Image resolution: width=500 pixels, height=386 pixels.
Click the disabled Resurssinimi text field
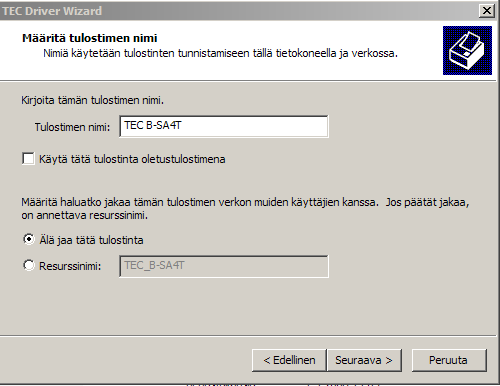(224, 266)
